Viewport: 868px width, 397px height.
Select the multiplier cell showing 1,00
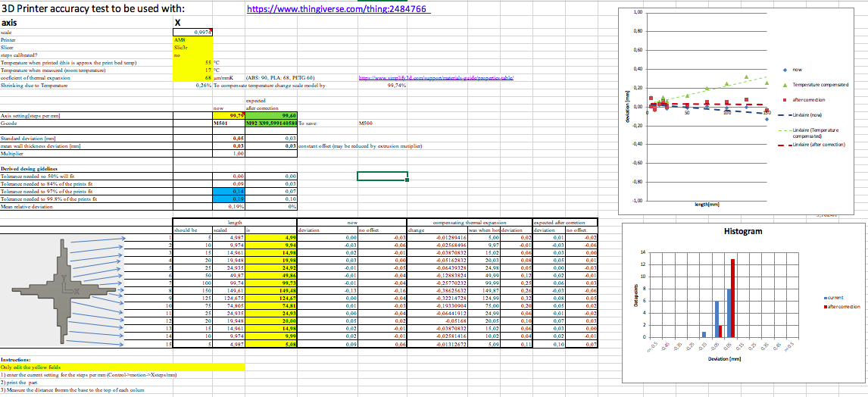coord(229,153)
